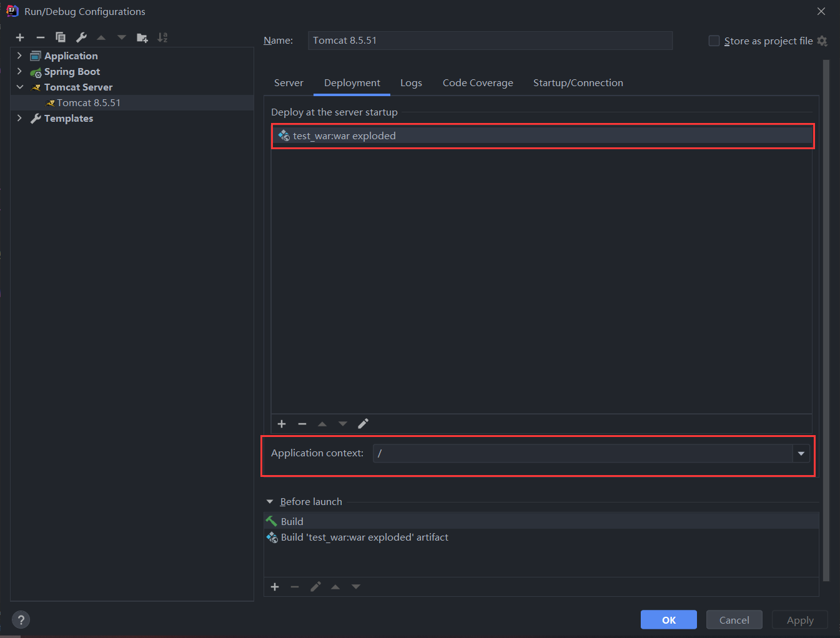Move Before launch task down

[356, 587]
